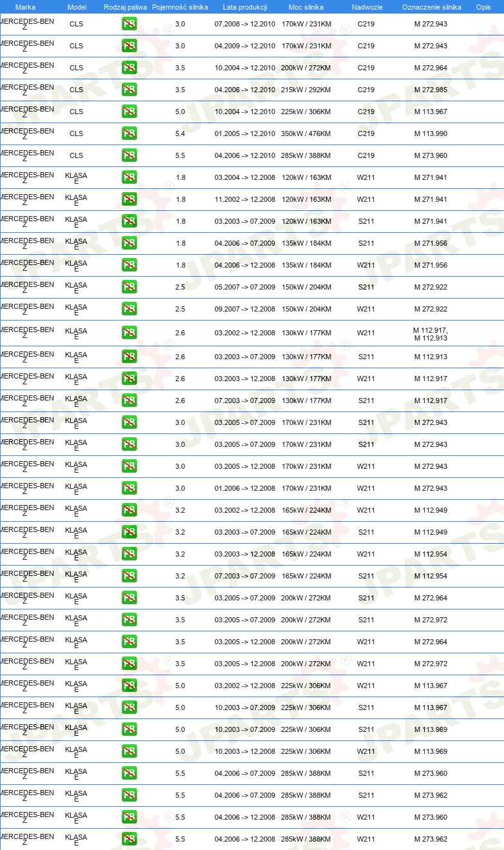Click power value 215kW / 292KM
This screenshot has width=504, height=850.
click(x=306, y=90)
